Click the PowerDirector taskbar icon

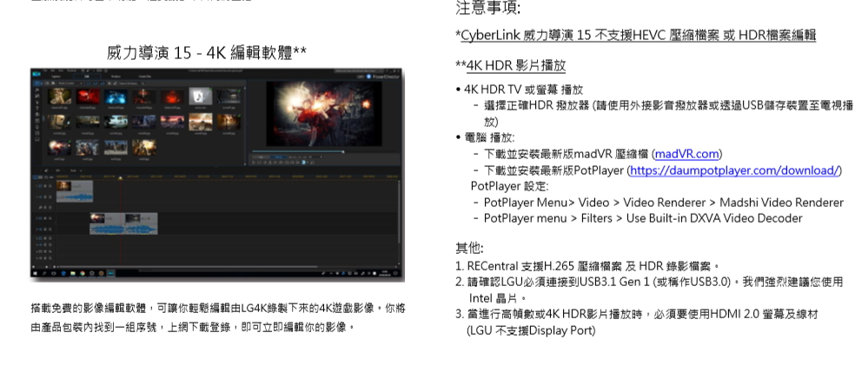click(x=110, y=274)
